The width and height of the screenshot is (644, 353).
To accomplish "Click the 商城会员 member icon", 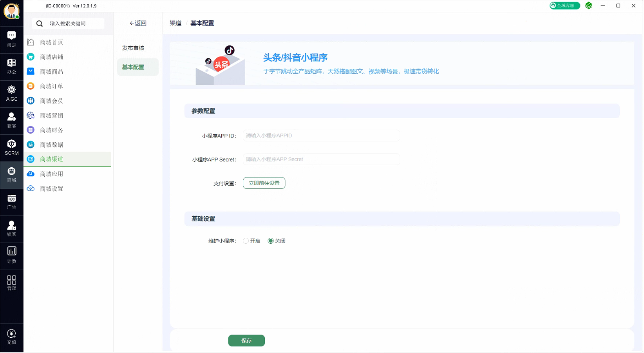I will tap(31, 101).
